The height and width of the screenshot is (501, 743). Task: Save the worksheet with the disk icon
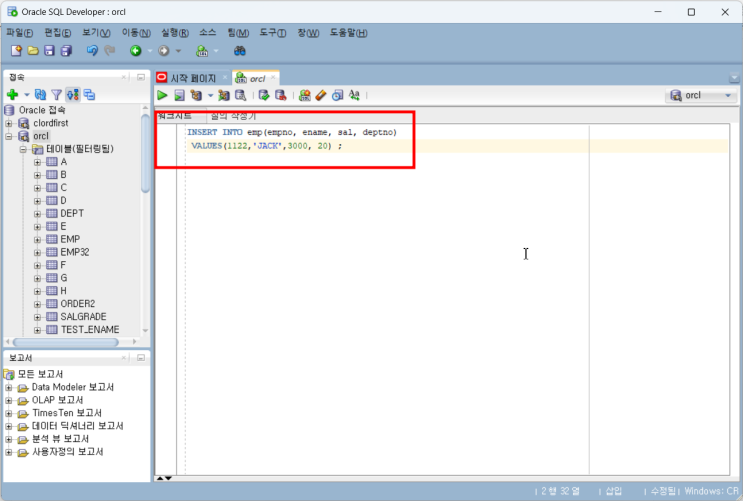point(49,51)
